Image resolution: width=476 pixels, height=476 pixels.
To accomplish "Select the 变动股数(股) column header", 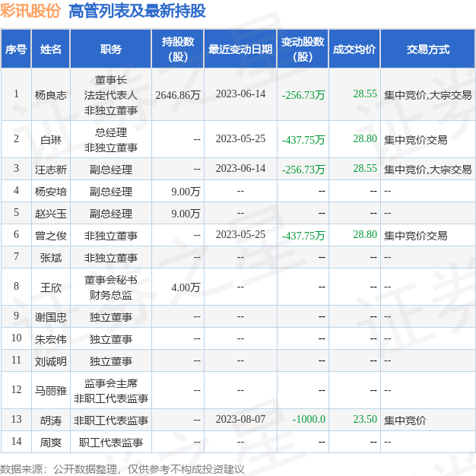I will (x=303, y=49).
